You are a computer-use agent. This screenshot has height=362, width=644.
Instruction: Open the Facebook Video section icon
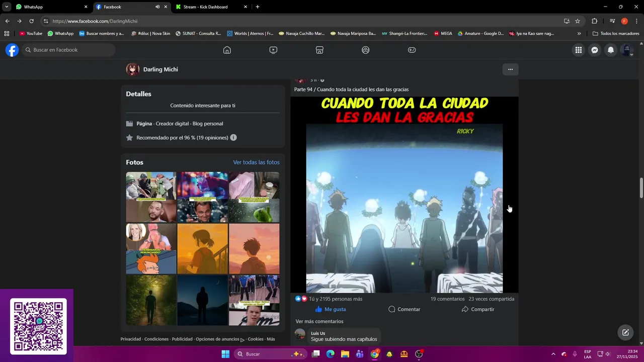[x=273, y=50]
